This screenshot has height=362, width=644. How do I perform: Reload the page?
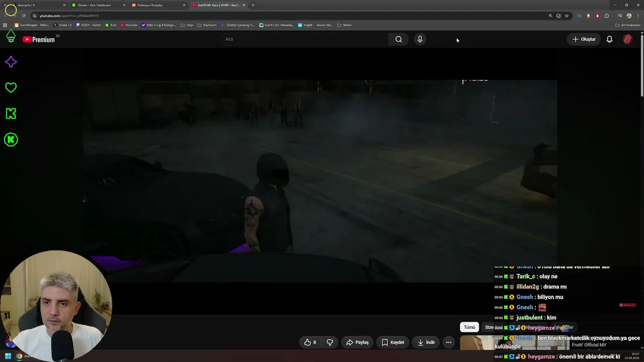[x=24, y=16]
